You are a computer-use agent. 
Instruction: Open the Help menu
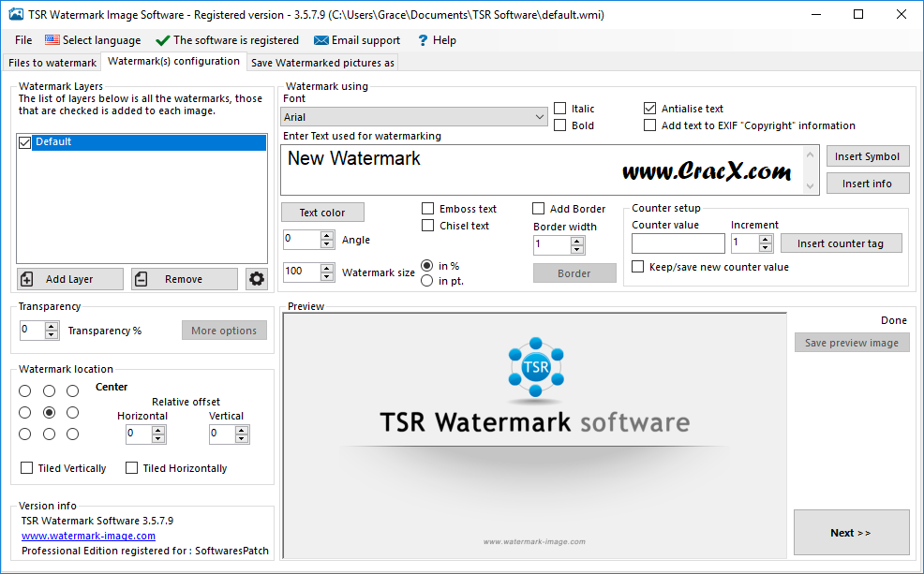pyautogui.click(x=437, y=40)
